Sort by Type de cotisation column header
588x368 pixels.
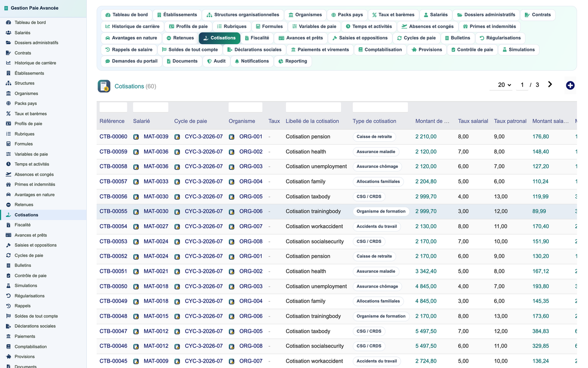374,121
